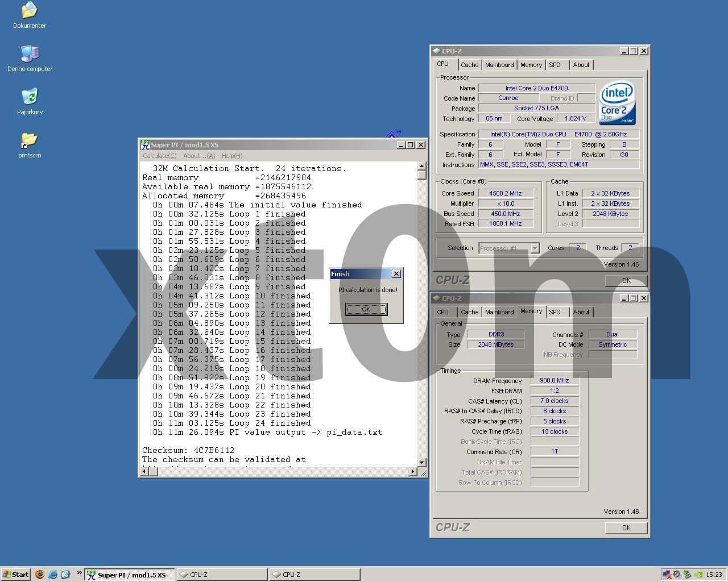
Task: Click the DRAM Frequency 900.0 MHz field
Action: pos(555,381)
